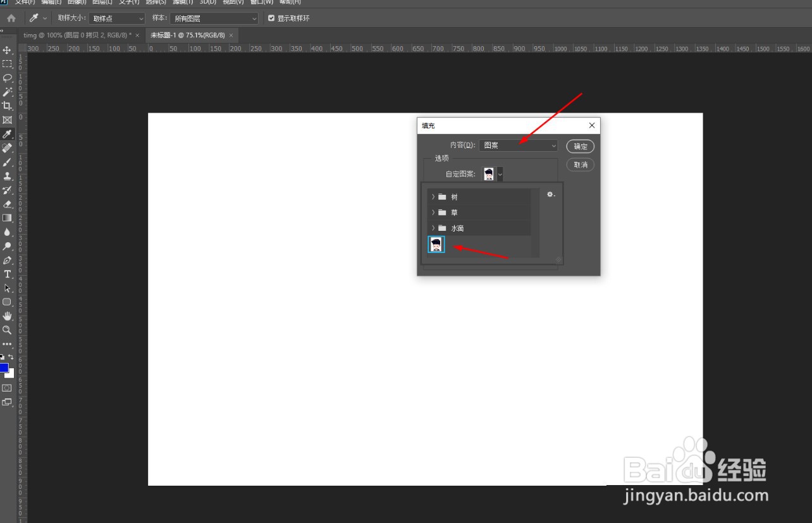
Task: Open the 编辑(E) menu
Action: point(51,2)
